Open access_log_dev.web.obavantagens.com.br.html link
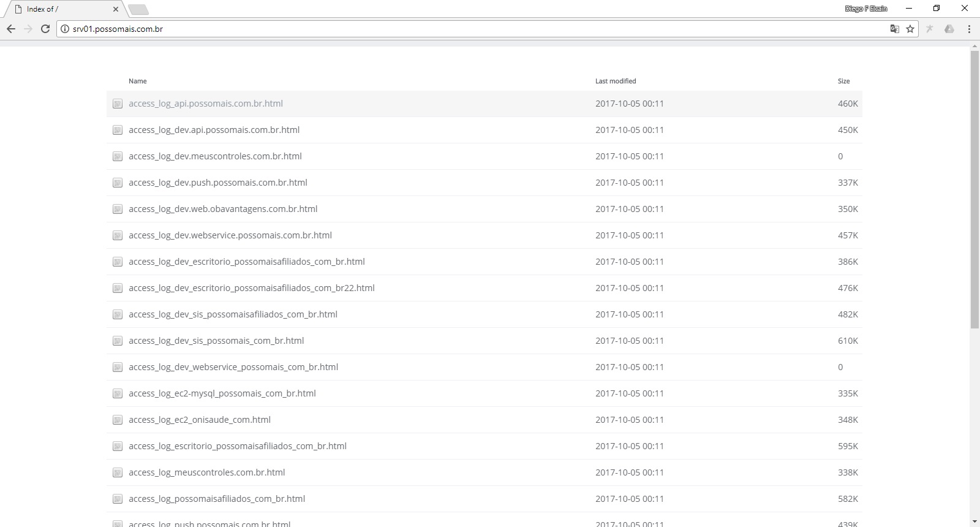 223,209
